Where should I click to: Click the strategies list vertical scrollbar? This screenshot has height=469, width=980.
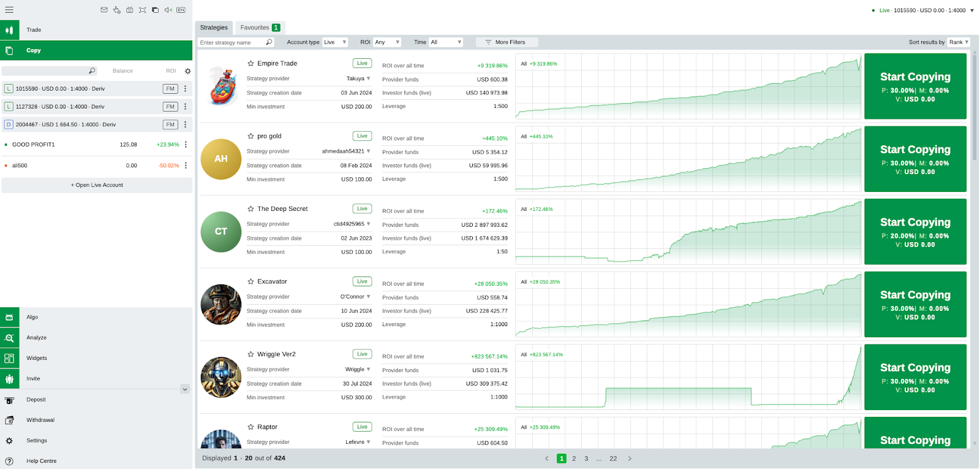tap(974, 107)
